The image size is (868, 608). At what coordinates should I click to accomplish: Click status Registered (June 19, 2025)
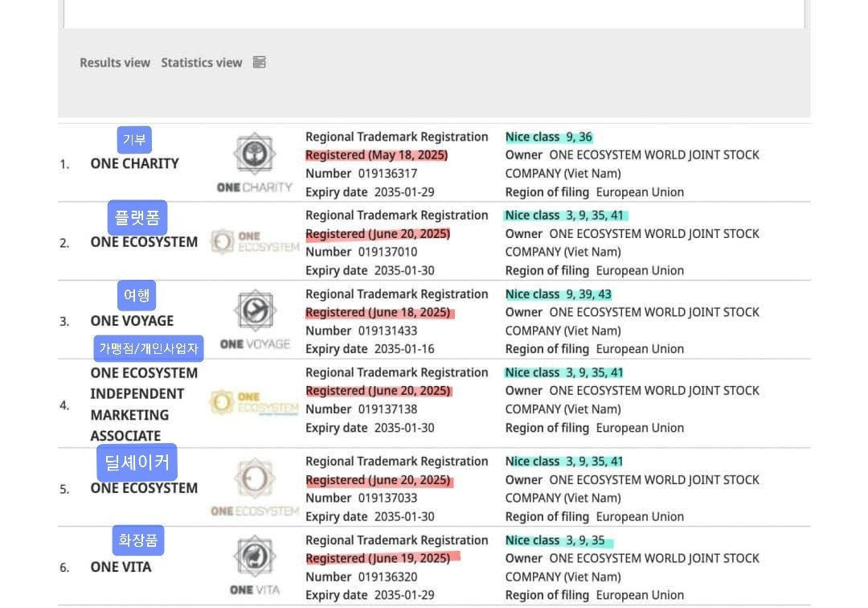point(378,558)
